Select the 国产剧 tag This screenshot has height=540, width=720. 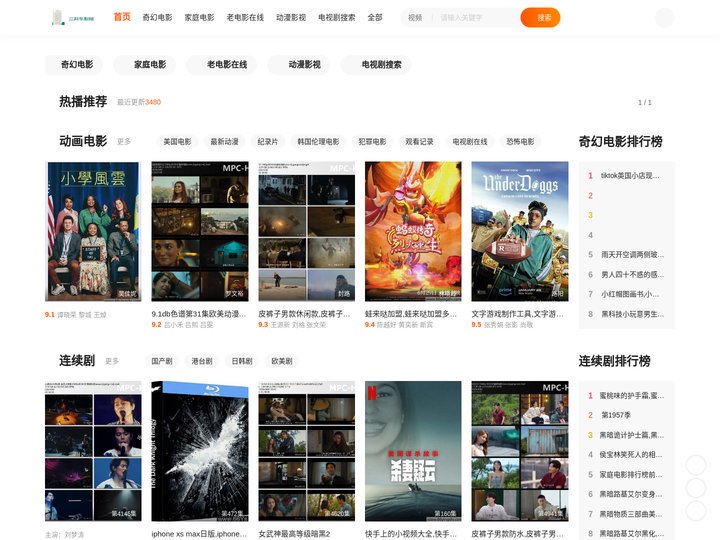[162, 361]
